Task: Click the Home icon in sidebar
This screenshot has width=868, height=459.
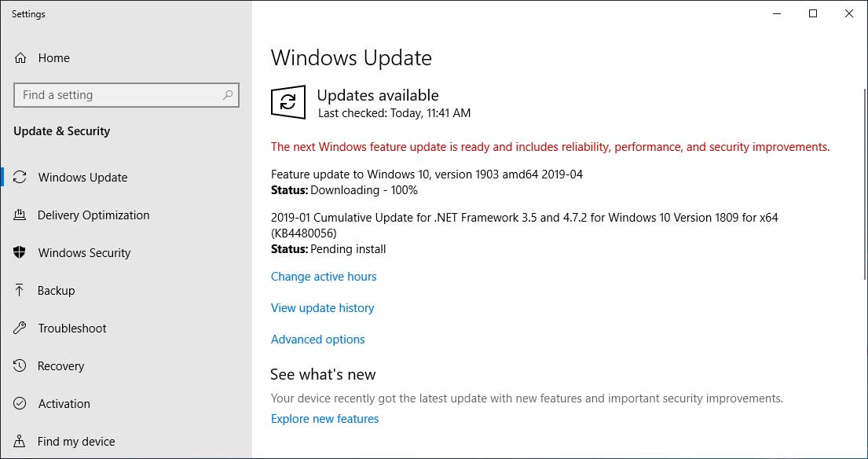Action: click(20, 58)
